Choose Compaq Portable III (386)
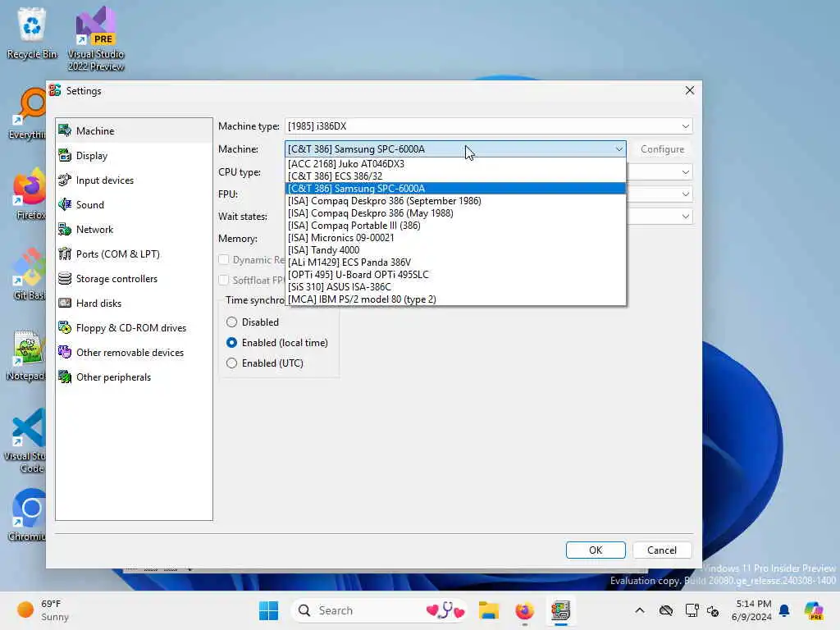 (x=455, y=226)
